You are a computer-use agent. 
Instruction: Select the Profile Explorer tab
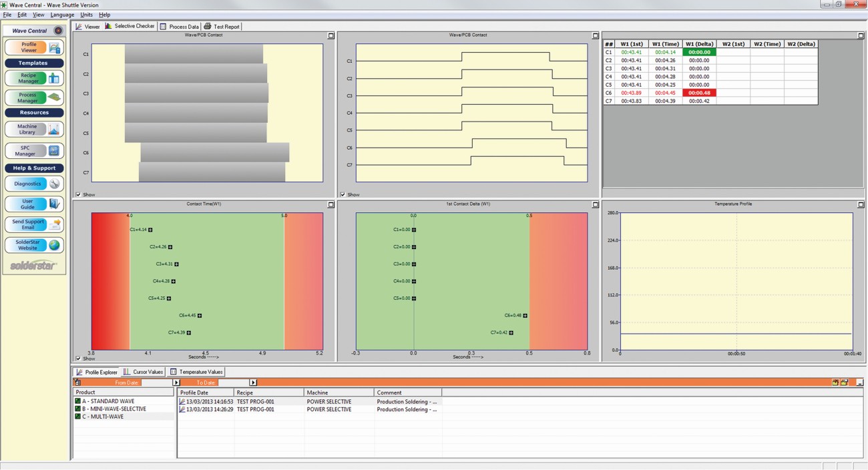point(97,372)
